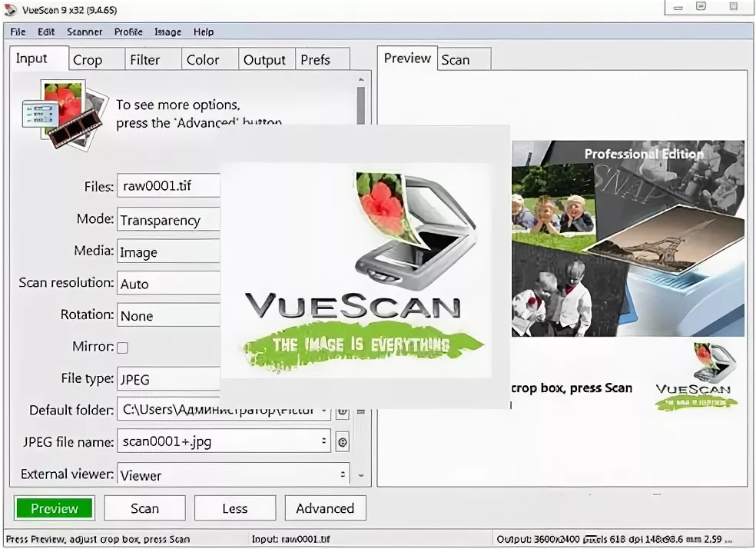Open the File menu

coord(18,32)
